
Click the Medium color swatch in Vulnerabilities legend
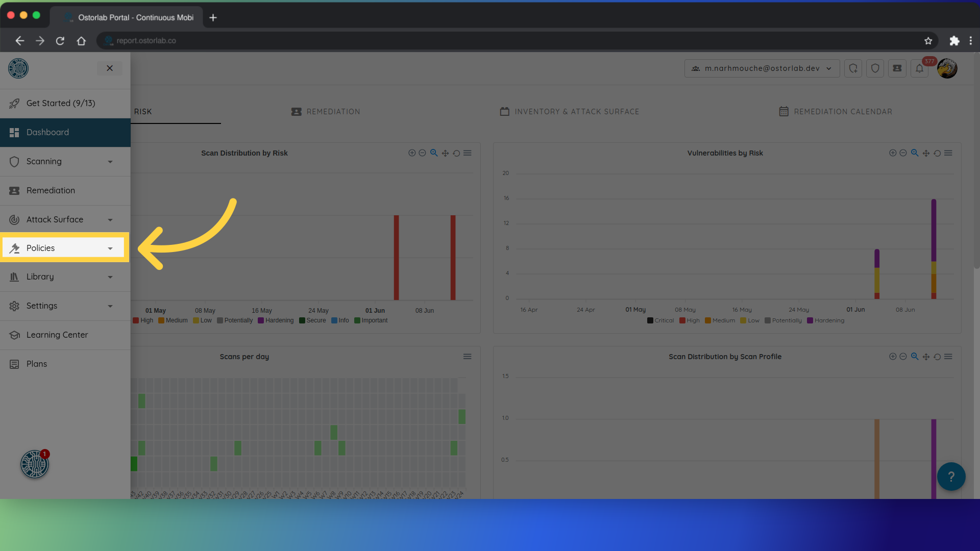tap(708, 320)
